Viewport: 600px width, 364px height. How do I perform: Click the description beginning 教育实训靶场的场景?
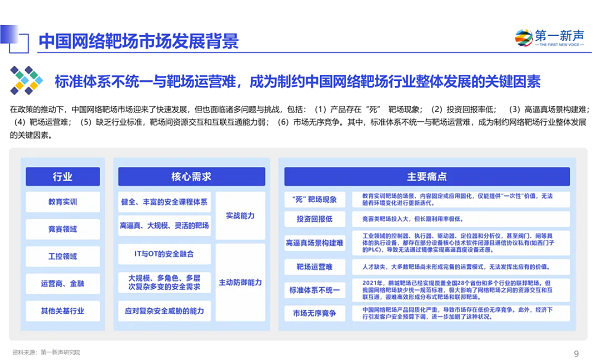(x=461, y=199)
